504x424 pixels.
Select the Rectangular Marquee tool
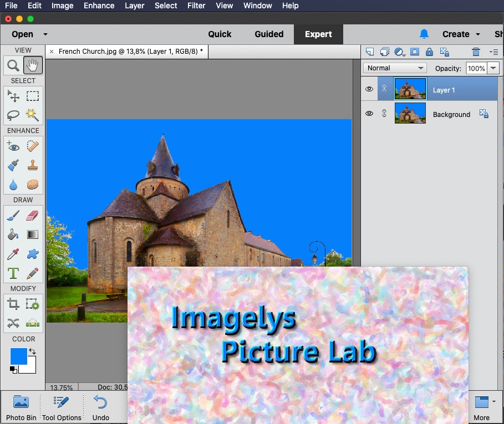click(33, 96)
